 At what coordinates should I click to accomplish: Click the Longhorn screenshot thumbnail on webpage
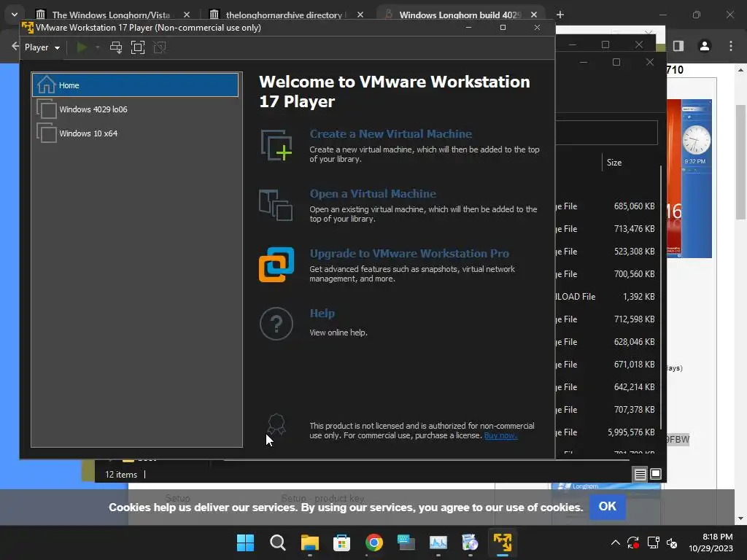[x=689, y=179]
